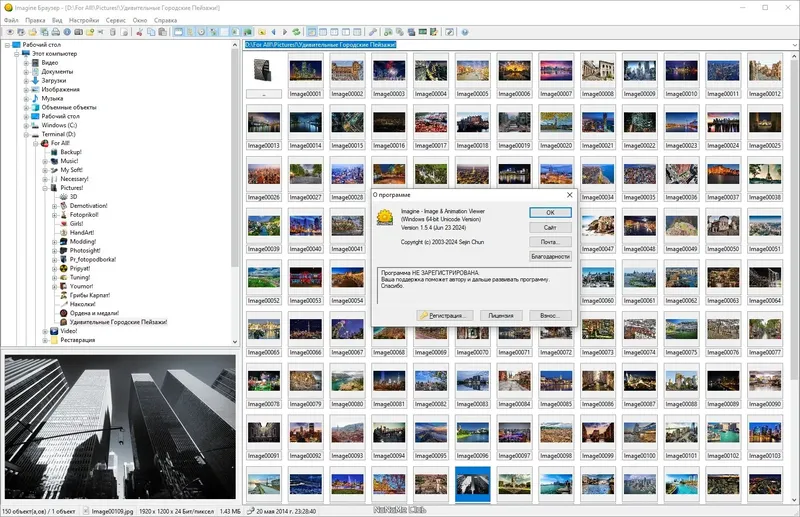Close the О программе dialog
Image resolution: width=800 pixels, height=517 pixels.
coord(569,194)
